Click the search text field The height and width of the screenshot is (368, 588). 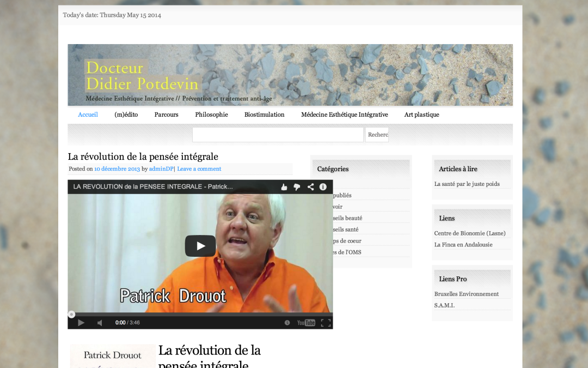(x=278, y=135)
